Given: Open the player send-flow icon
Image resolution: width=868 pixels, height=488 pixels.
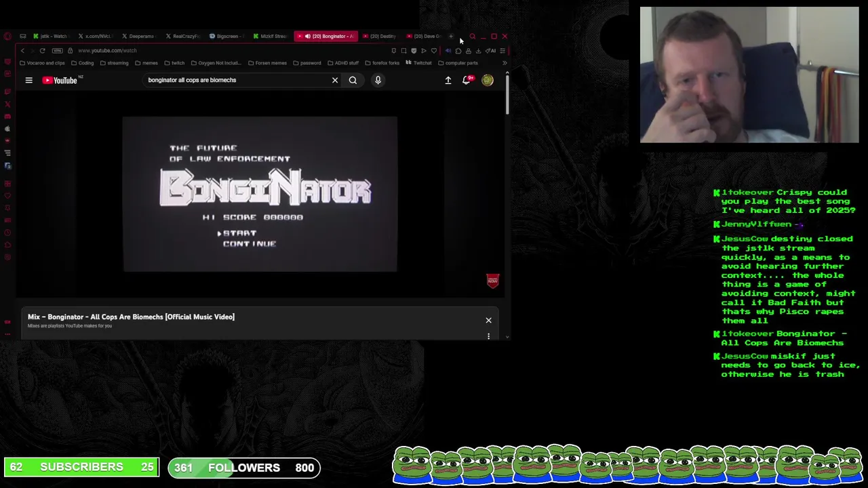Looking at the screenshot, I should click(424, 51).
